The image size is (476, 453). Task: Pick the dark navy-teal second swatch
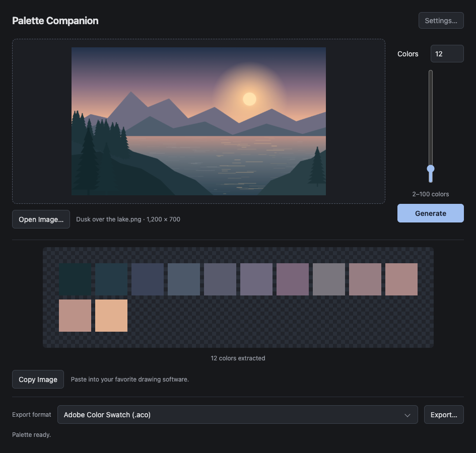111,279
